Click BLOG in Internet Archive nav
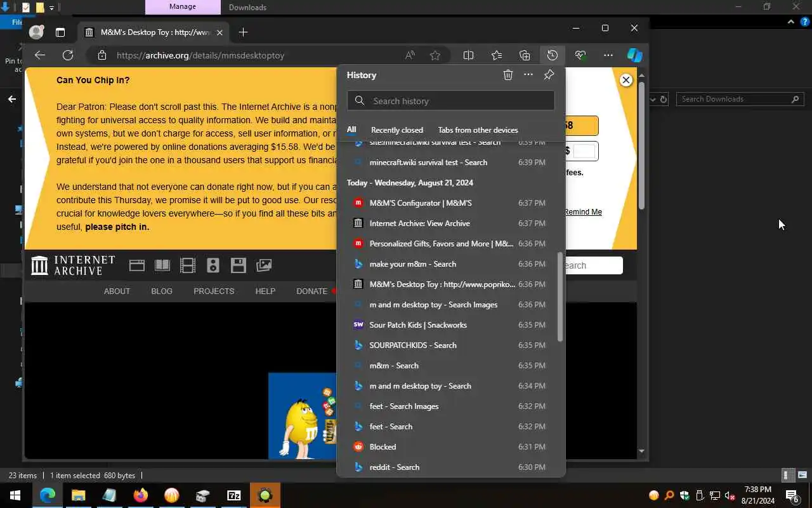The image size is (812, 508). (162, 291)
